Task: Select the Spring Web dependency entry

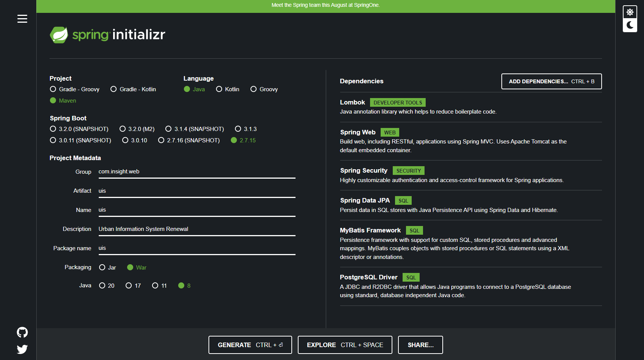Action: click(471, 141)
